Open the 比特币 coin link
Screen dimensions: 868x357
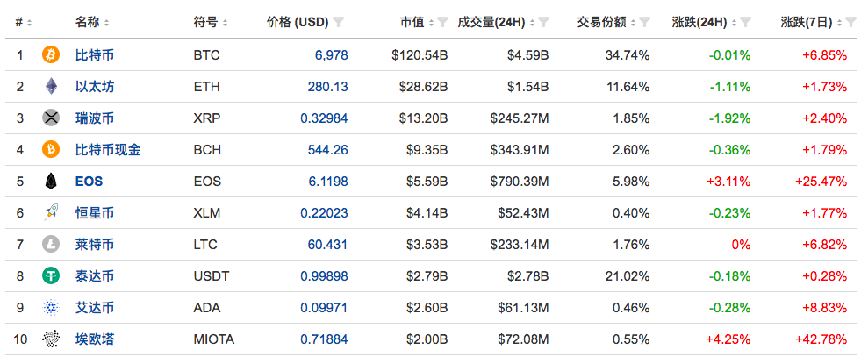(94, 55)
